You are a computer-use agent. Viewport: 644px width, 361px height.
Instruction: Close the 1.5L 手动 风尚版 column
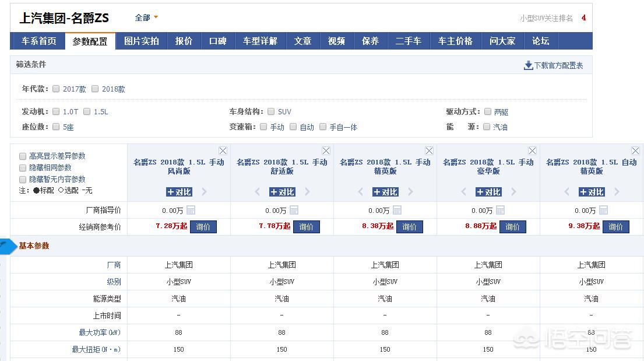tap(223, 150)
